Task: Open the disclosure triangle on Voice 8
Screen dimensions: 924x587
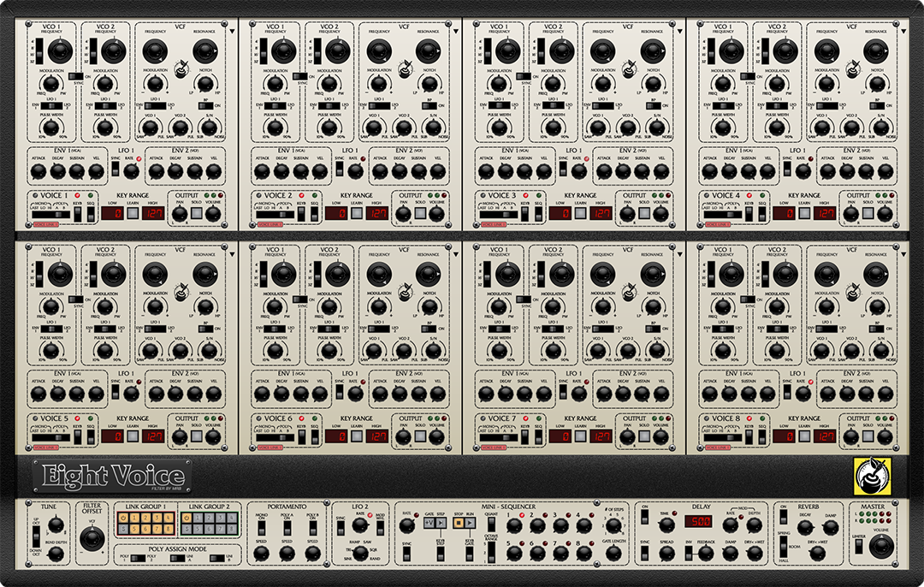Action: 903,254
